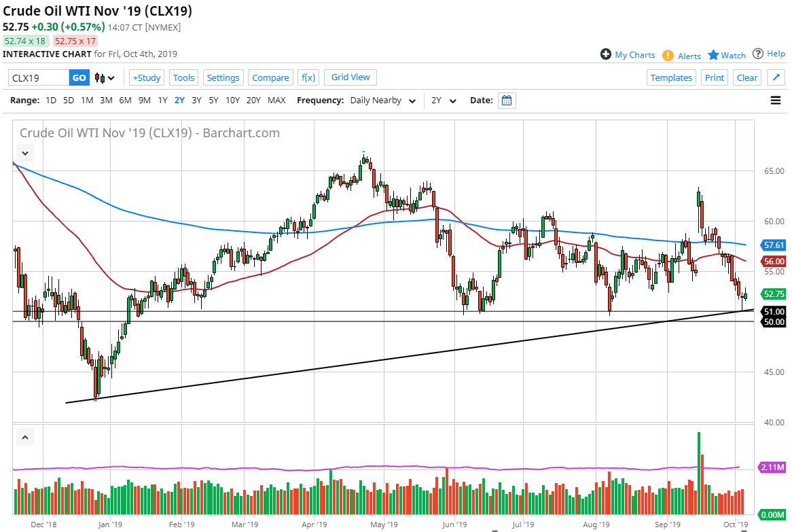Screen dimensions: 792x532
Task: Open the Alerts icon
Action: [x=669, y=56]
